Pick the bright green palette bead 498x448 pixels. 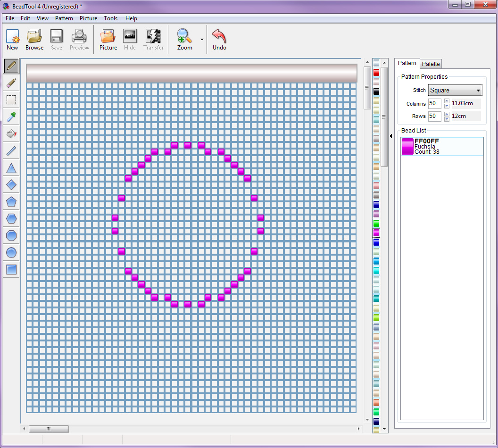[x=376, y=223]
